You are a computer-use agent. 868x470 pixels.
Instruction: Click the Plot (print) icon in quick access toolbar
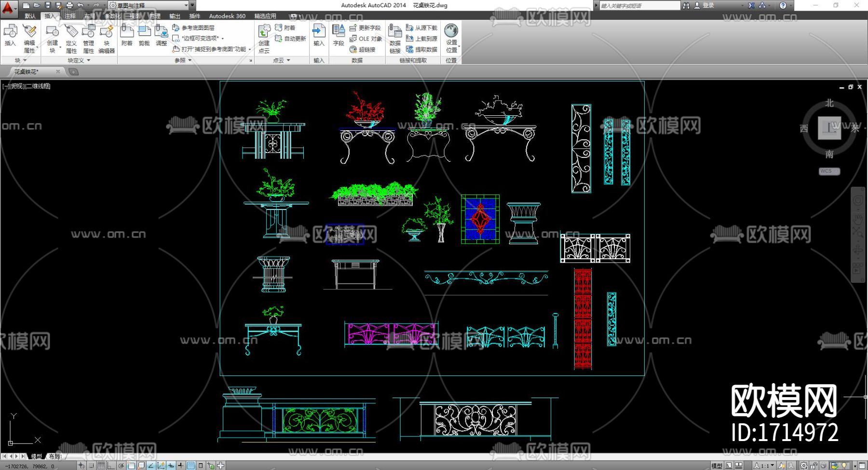[x=69, y=5]
